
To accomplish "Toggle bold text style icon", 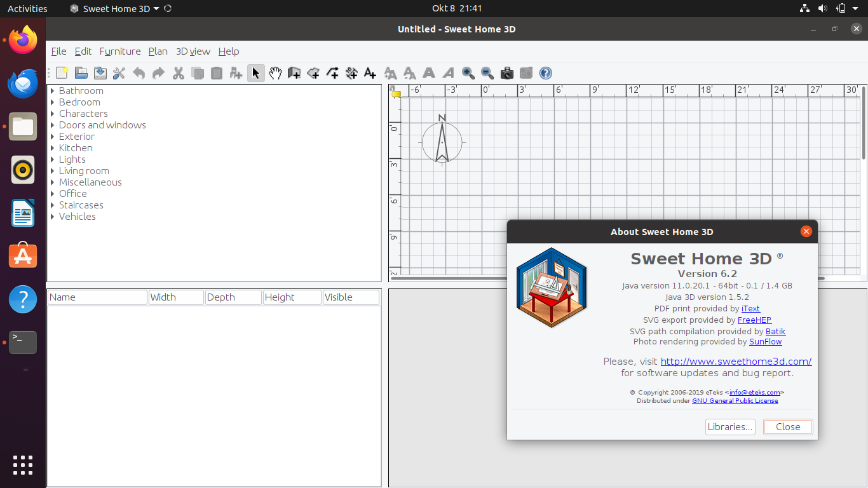I will 429,73.
